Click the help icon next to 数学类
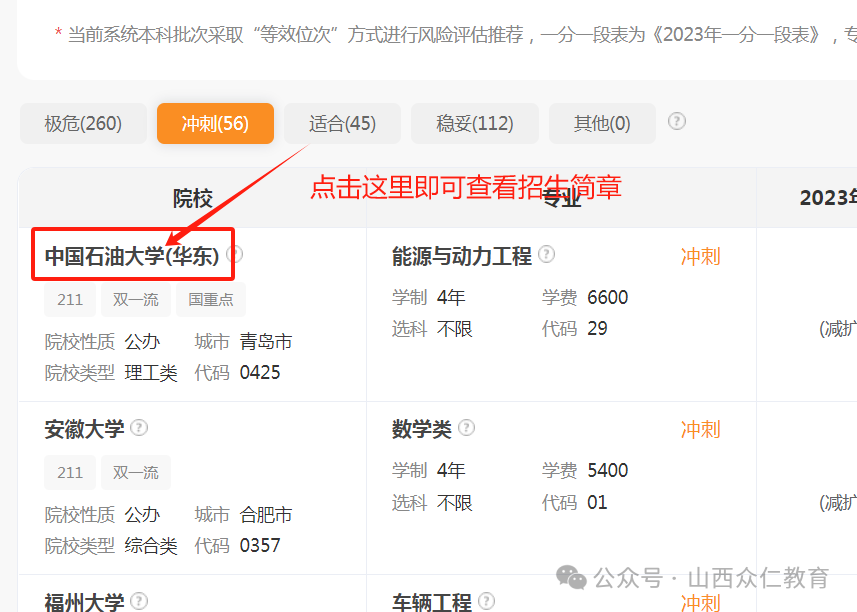 (x=466, y=427)
